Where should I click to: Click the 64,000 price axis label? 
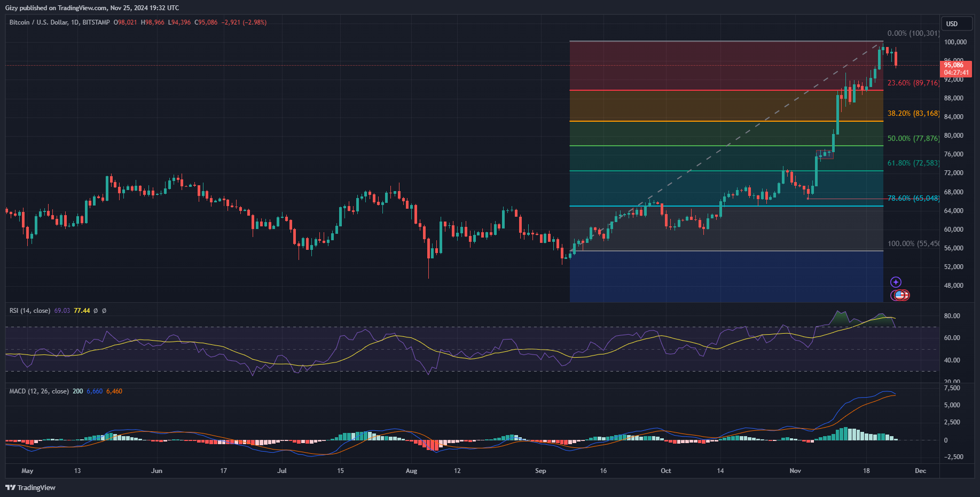point(954,211)
